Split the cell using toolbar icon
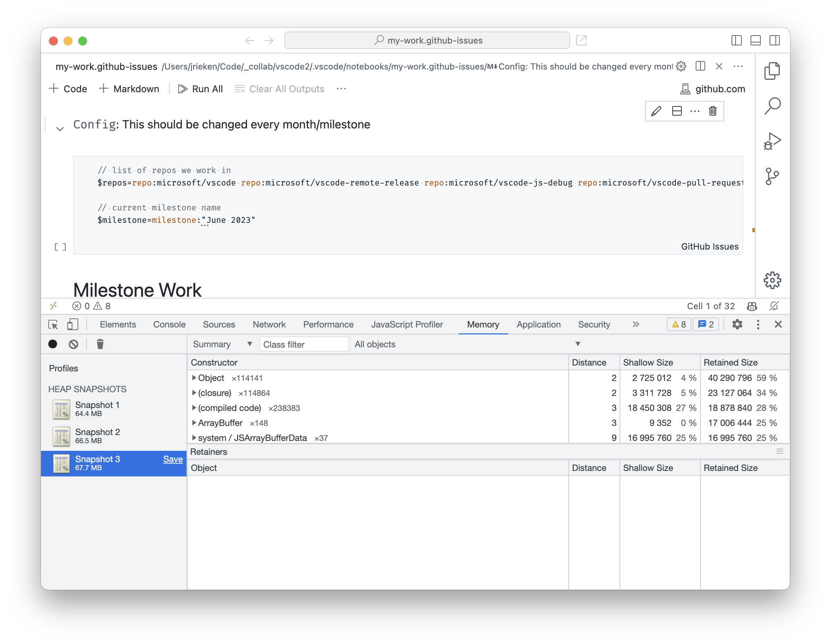 677,111
